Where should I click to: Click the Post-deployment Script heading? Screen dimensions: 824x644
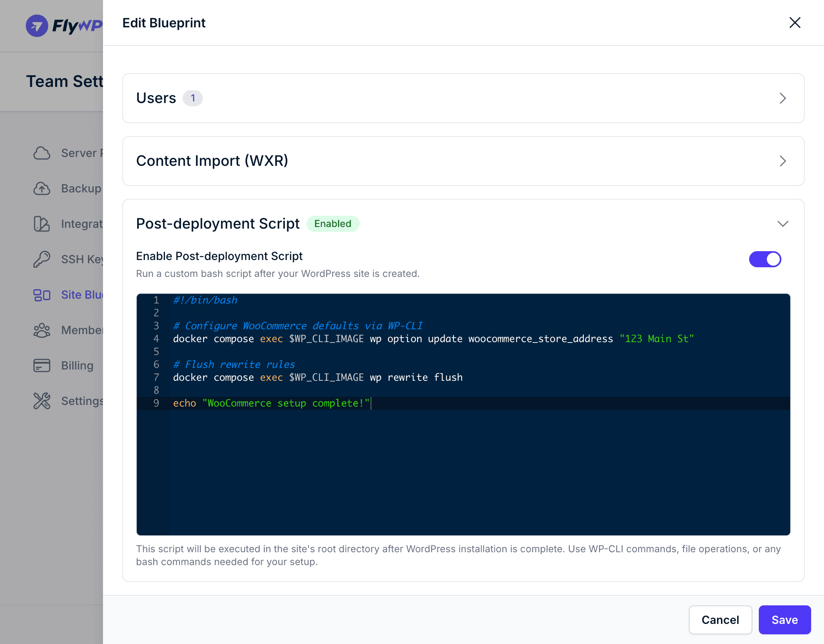(x=218, y=224)
